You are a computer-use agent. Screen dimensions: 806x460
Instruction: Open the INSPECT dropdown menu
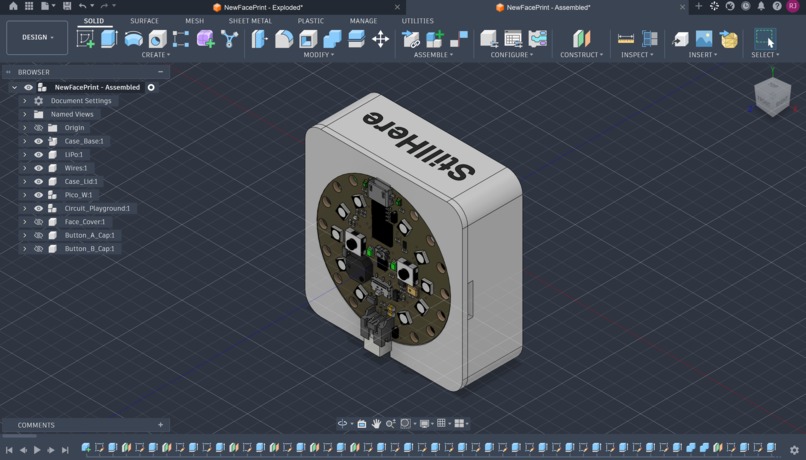point(637,54)
